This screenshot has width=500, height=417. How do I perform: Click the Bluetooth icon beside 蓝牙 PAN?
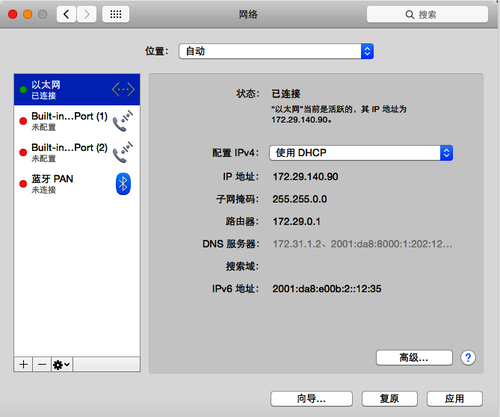click(123, 184)
